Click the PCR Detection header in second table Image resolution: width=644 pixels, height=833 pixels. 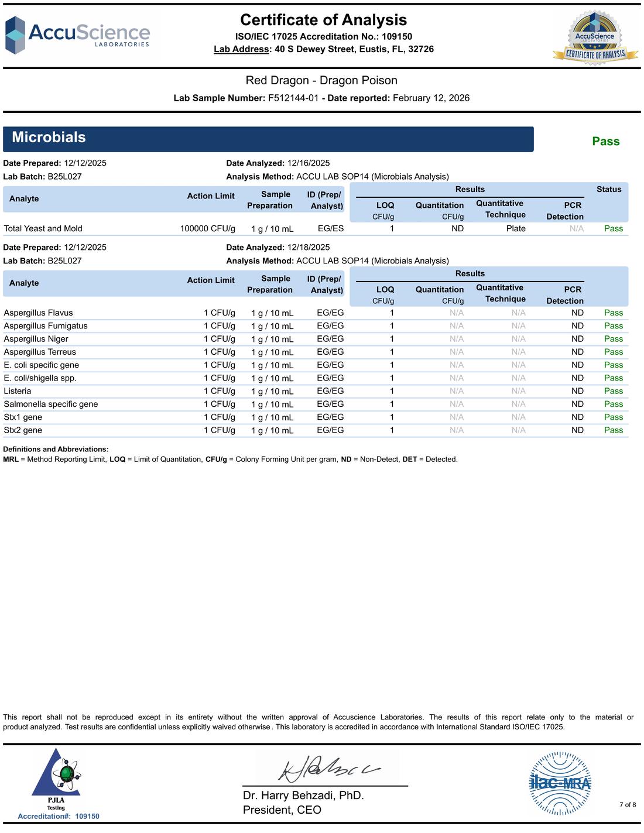pyautogui.click(x=565, y=294)
